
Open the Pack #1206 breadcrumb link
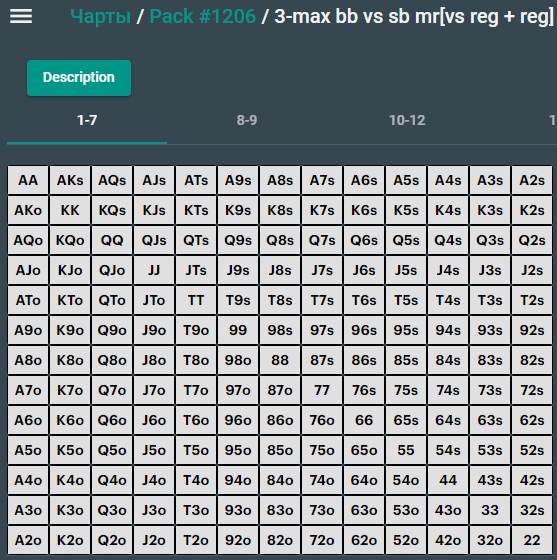[x=202, y=16]
